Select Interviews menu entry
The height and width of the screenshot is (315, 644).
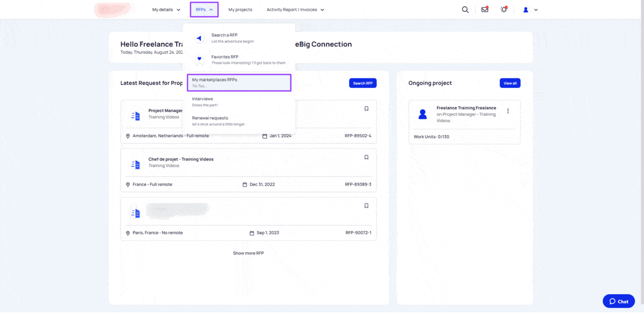pyautogui.click(x=239, y=101)
